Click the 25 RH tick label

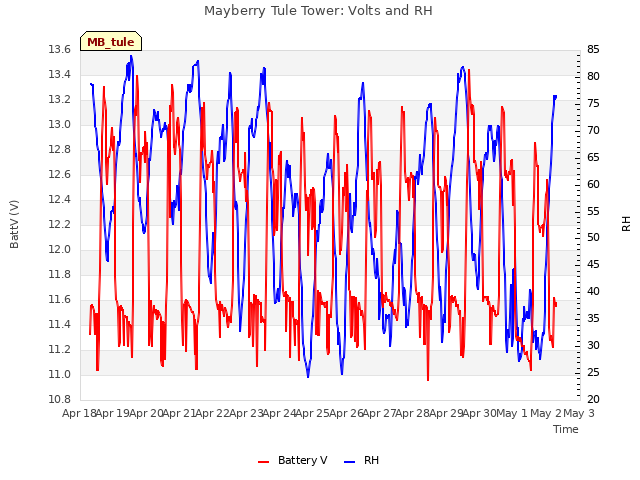click(x=593, y=373)
